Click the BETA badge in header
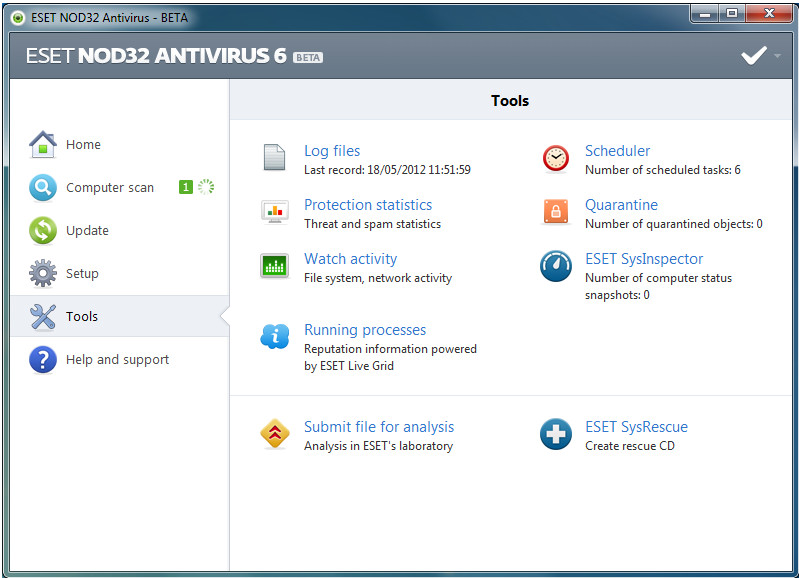 [308, 58]
